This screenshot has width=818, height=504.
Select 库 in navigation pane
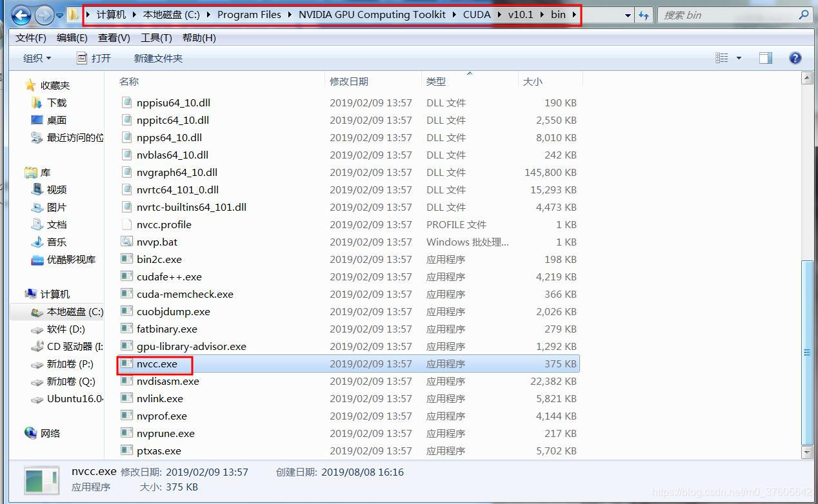tap(45, 172)
